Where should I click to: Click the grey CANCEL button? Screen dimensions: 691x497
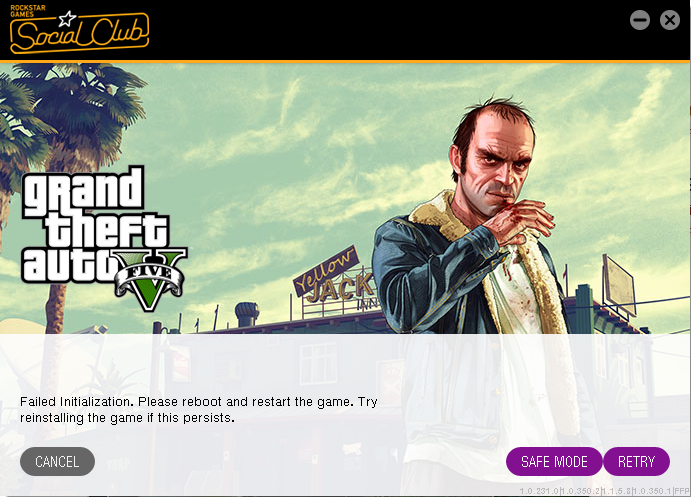pyautogui.click(x=57, y=461)
